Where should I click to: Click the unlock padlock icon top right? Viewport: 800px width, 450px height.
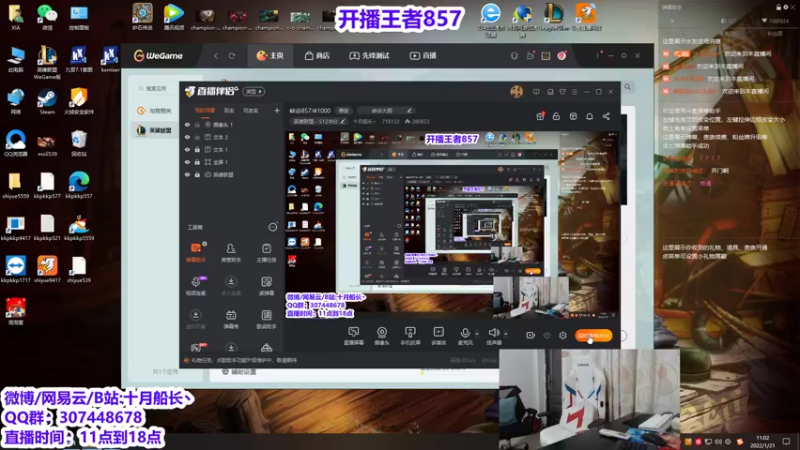point(556,116)
